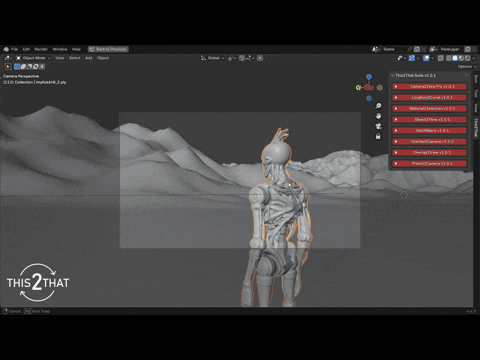Screen dimensions: 480x360
Task: Choose the Intersect selection mode icon
Action: pyautogui.click(x=42, y=67)
